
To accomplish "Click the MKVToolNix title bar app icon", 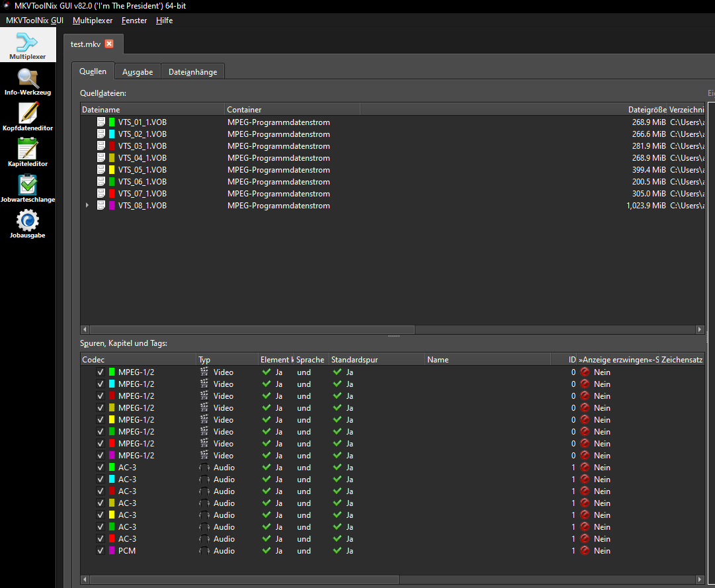I will pos(7,6).
